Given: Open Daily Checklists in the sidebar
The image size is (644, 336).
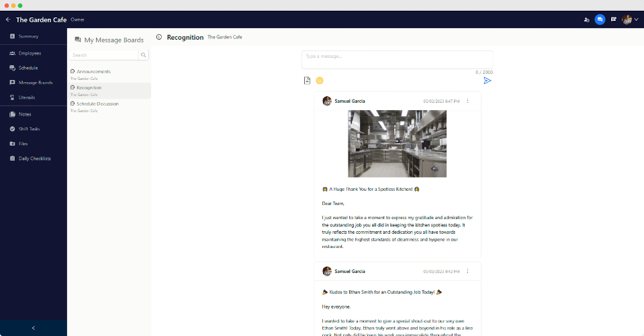Looking at the screenshot, I should tap(34, 159).
